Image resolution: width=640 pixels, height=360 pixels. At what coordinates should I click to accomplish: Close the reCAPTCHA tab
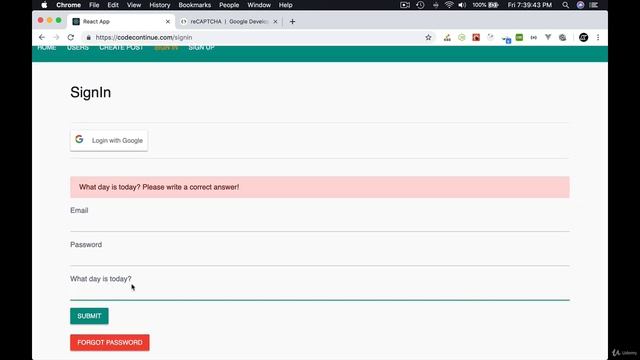275,22
